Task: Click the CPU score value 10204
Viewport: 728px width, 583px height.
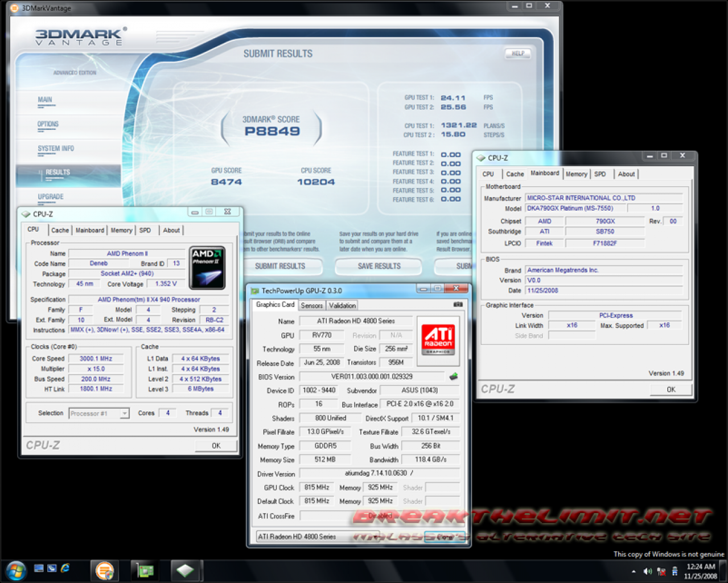Action: pos(316,182)
